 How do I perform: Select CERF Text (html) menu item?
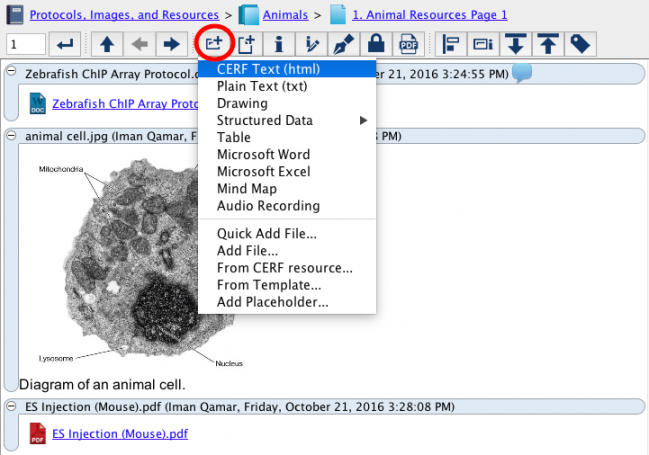pos(287,69)
